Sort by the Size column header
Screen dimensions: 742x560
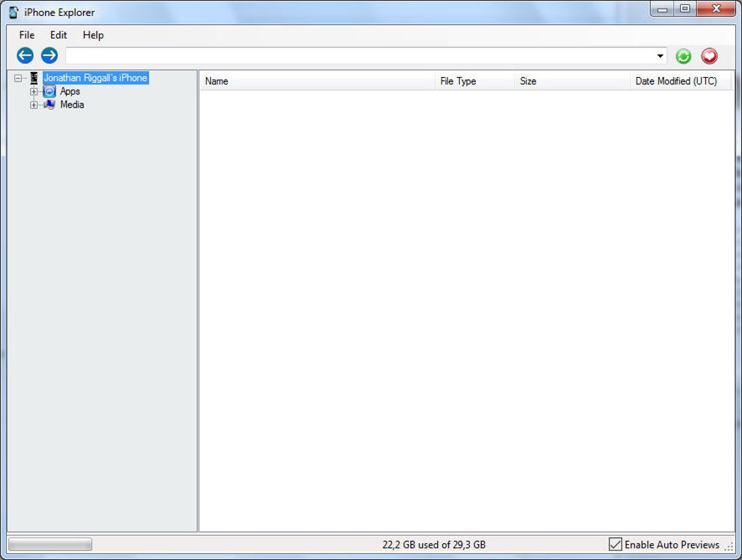tap(572, 81)
